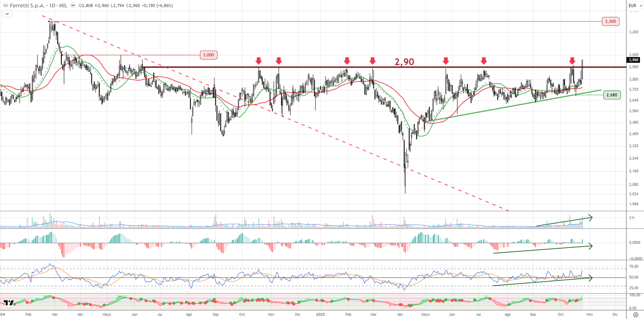
Task: Click the symbol icon beside Ferretti S.p.A.
Action: coord(6,6)
